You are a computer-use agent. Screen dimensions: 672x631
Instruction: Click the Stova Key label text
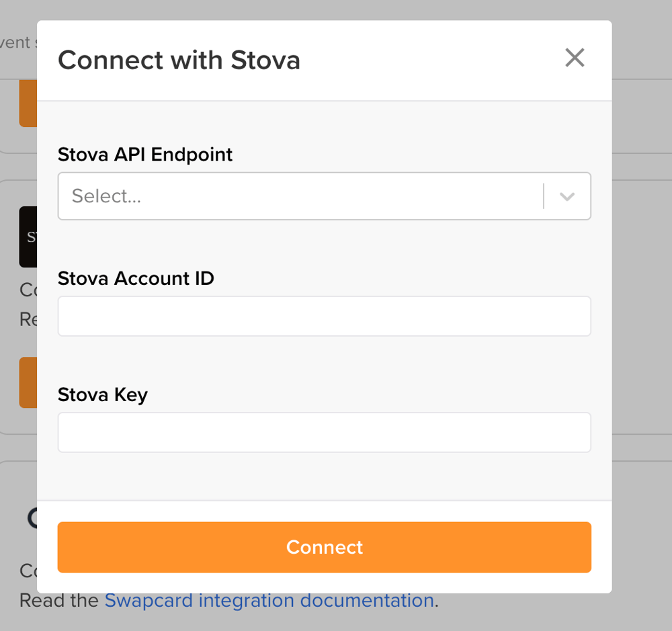102,394
